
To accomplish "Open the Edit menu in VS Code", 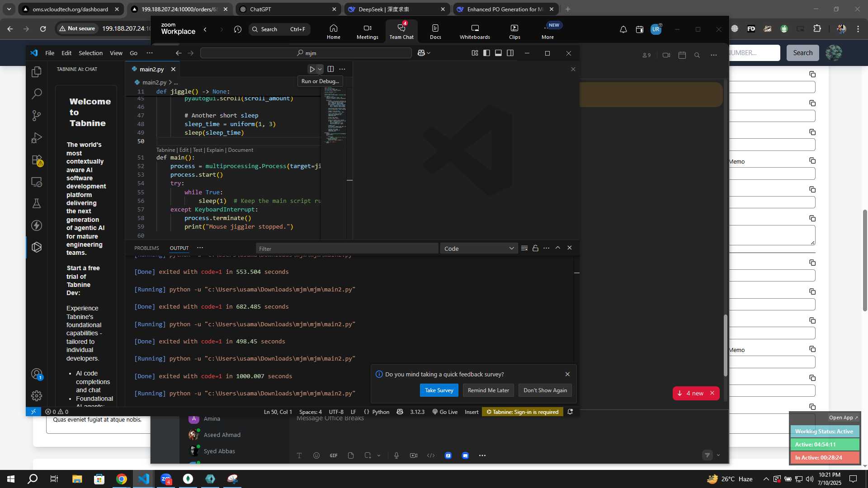I will [x=66, y=53].
